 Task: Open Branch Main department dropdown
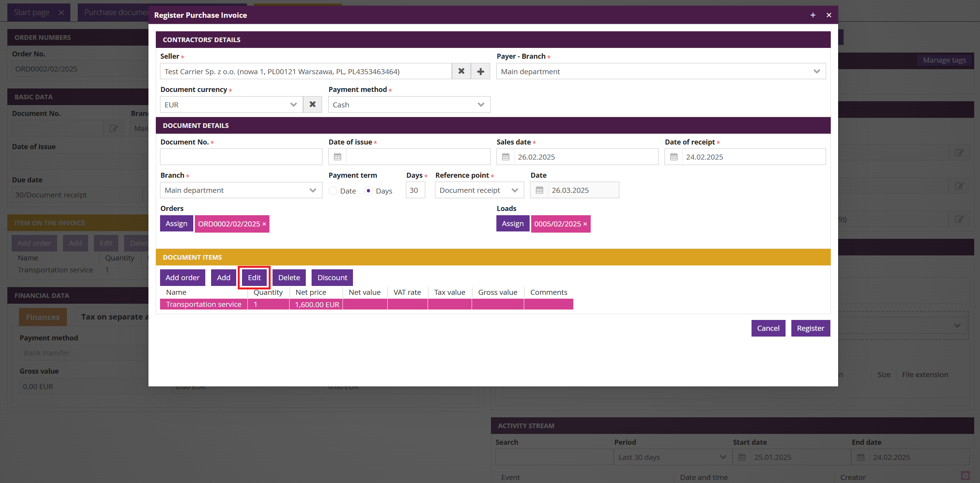tap(241, 190)
